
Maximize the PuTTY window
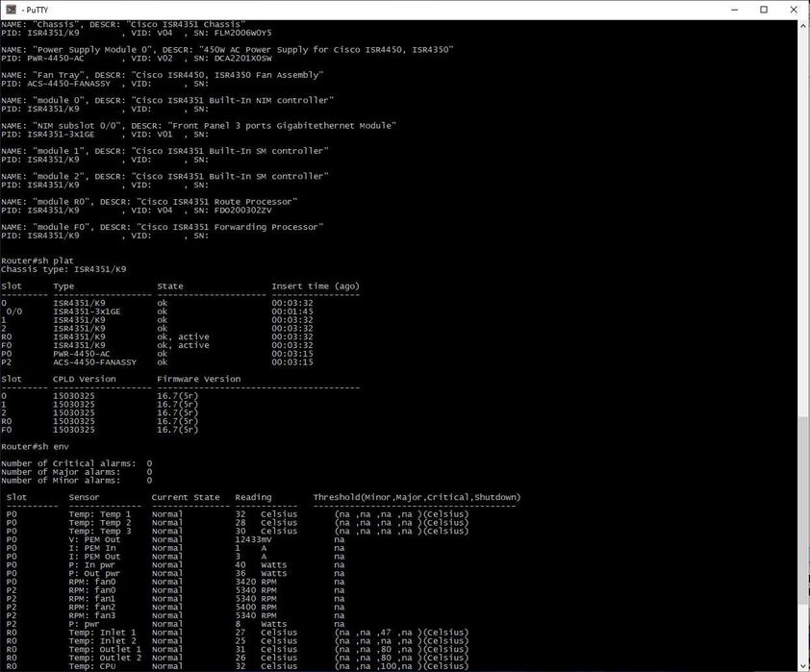(764, 10)
